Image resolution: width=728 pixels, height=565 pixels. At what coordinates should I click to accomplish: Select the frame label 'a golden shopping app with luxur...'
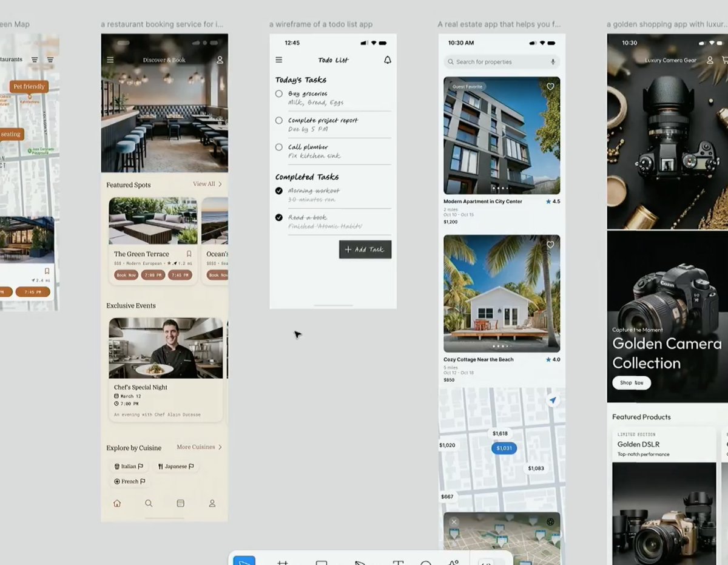click(x=667, y=24)
